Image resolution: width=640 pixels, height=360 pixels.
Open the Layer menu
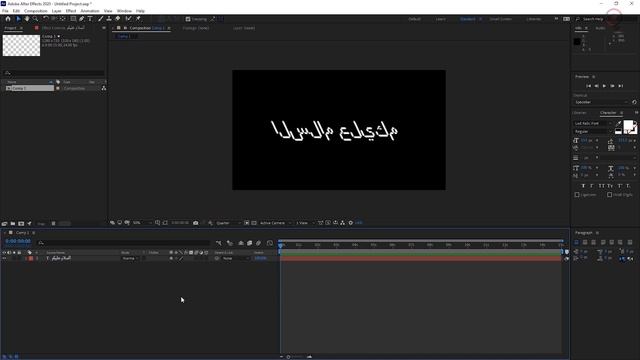[x=56, y=11]
